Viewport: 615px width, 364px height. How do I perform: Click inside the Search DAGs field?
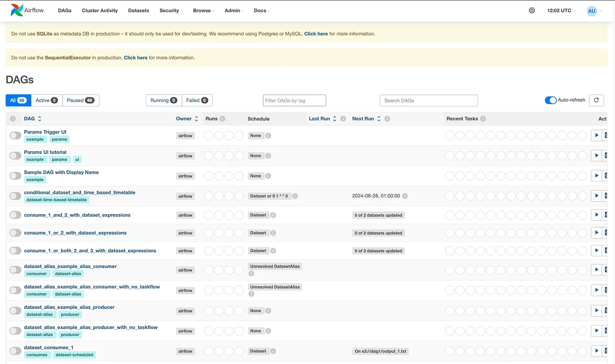coord(428,100)
